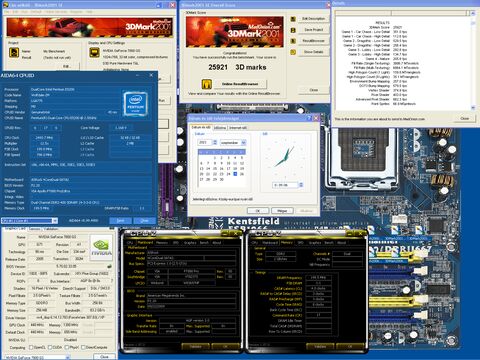This screenshot has height=360, width=480.
Task: Click the scroll down arrow in Details window
Action: coord(473,108)
